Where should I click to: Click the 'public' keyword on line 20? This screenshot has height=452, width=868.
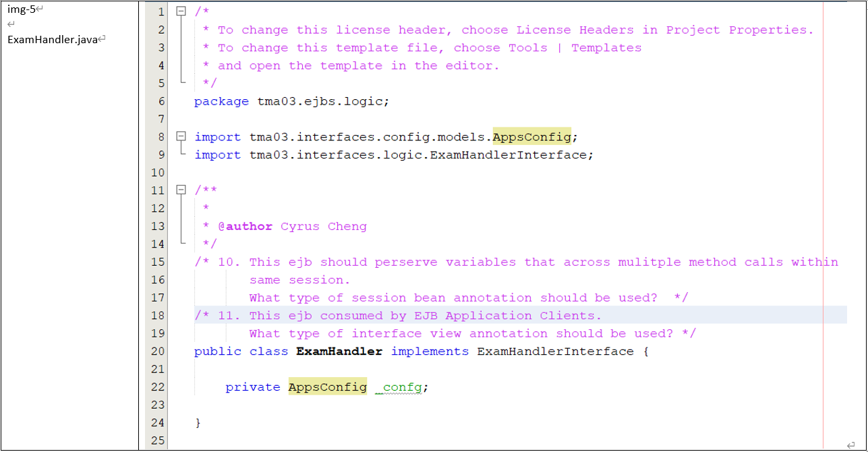point(217,351)
